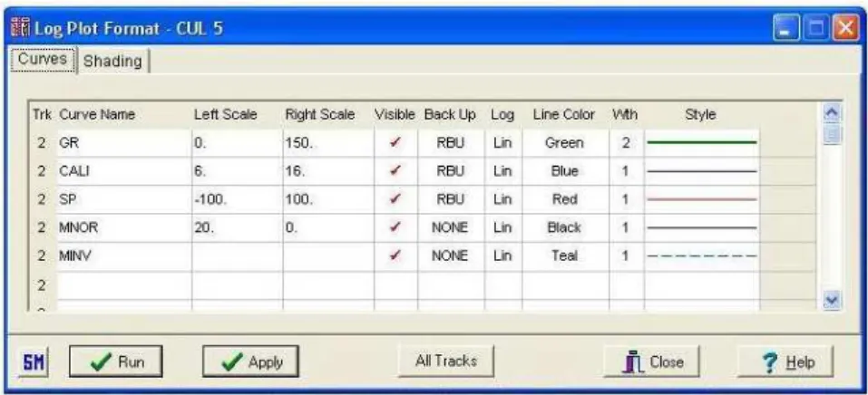Select the line style sample for MNOR

pos(701,227)
